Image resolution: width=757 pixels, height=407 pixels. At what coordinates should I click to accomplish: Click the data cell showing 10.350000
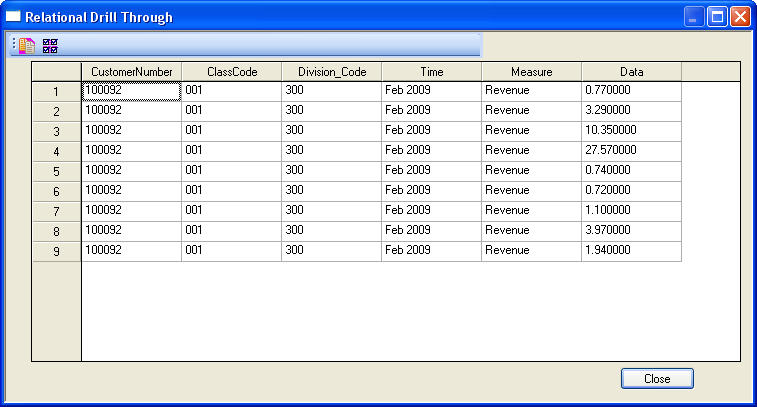tap(631, 130)
